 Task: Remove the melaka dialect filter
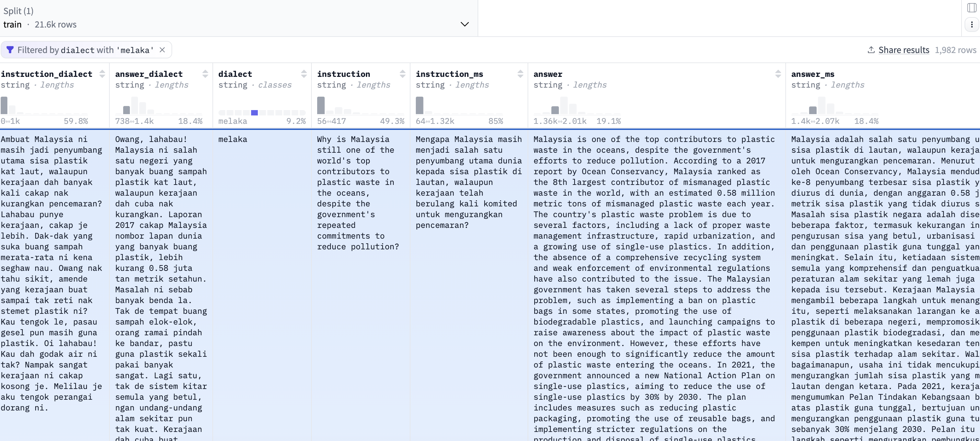pos(162,50)
